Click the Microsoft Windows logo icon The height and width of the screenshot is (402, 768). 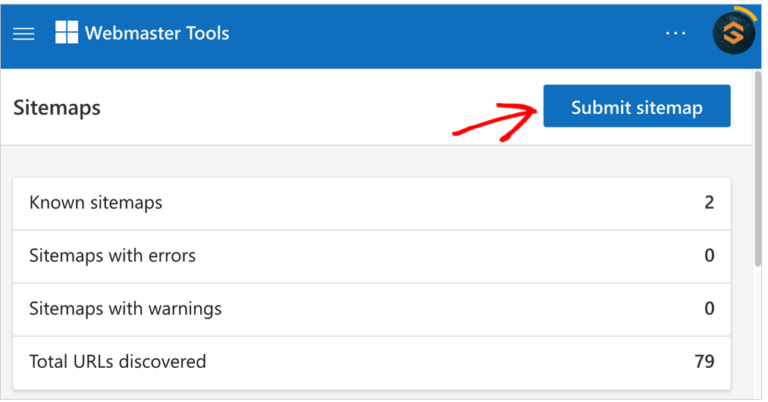[66, 33]
